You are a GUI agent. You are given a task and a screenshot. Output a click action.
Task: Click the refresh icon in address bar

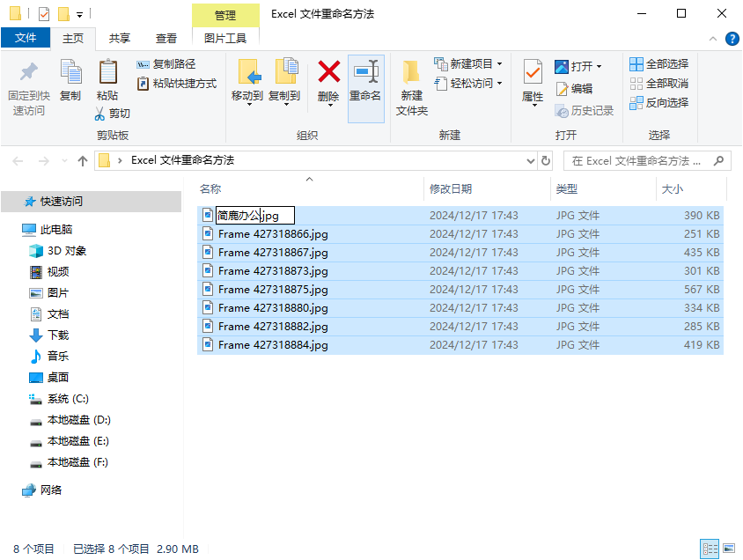coord(544,160)
